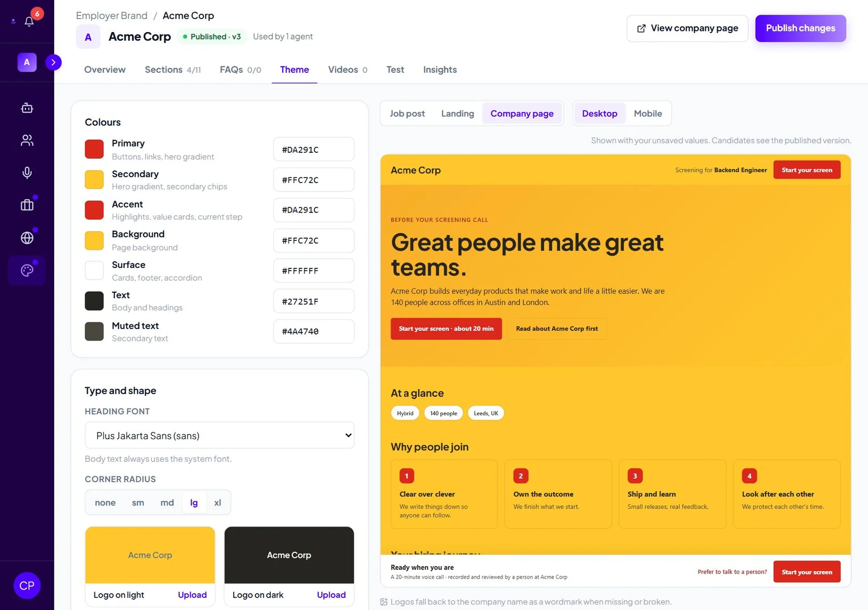Image resolution: width=868 pixels, height=610 pixels.
Task: Select corner radius sm
Action: tap(138, 503)
